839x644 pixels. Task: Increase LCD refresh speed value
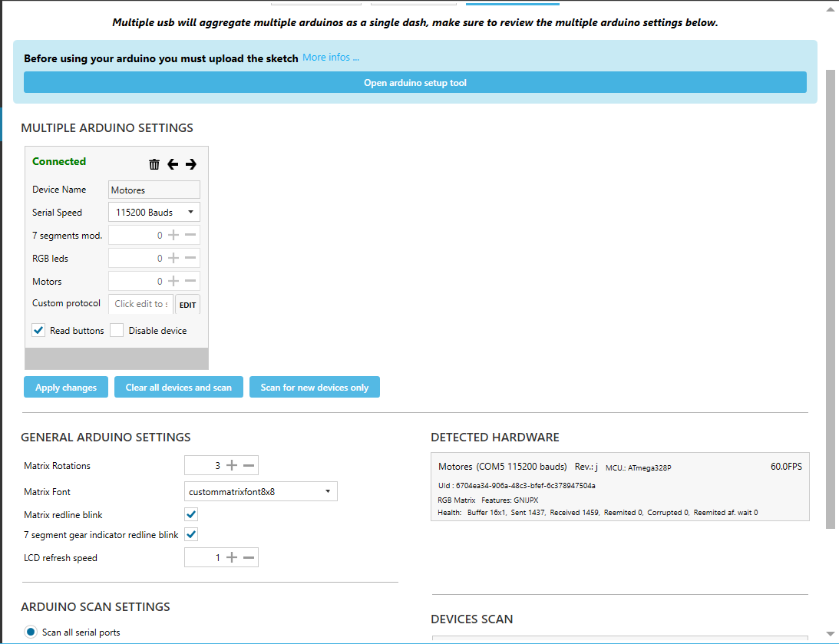(x=232, y=557)
